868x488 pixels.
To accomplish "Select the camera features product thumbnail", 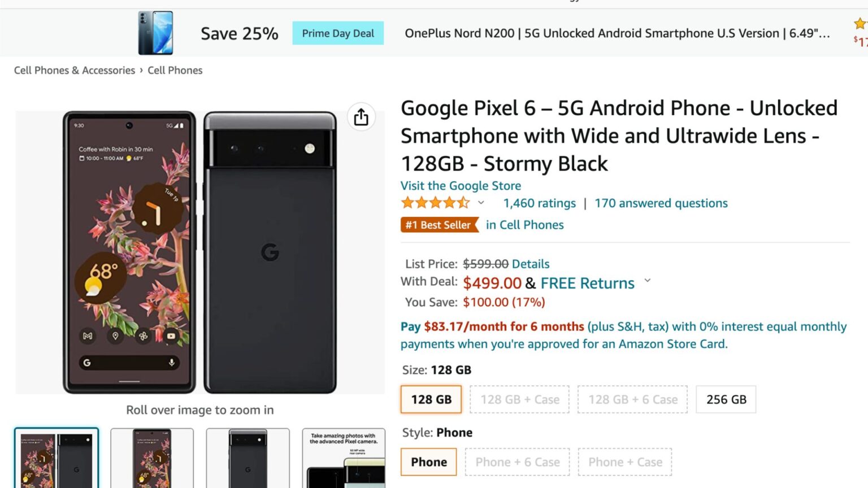I will coord(344,457).
